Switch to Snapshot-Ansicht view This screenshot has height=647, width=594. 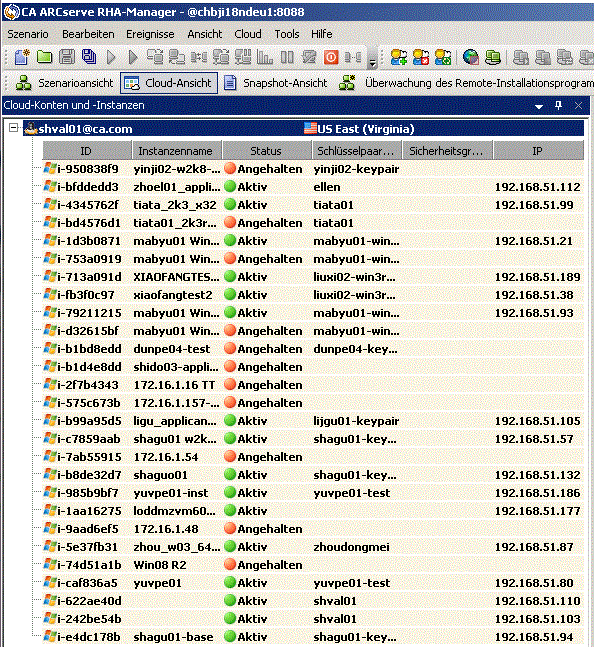coord(285,83)
